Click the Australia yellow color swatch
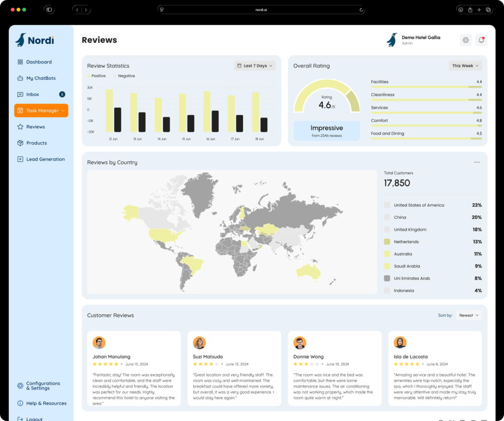This screenshot has width=504, height=421. (387, 254)
